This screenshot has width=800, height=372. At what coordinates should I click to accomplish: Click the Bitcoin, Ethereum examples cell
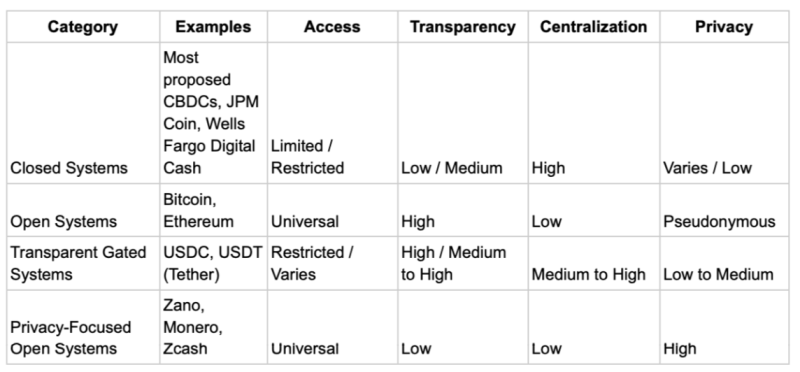click(213, 210)
